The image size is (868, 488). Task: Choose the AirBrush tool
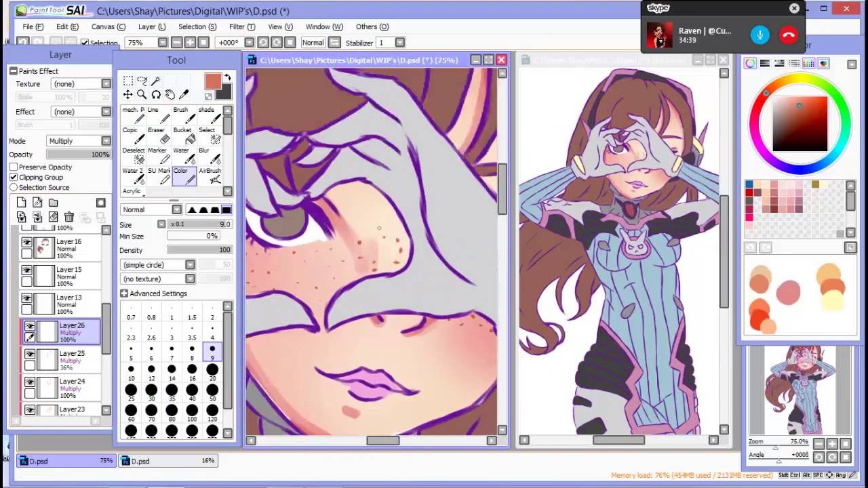tap(209, 176)
